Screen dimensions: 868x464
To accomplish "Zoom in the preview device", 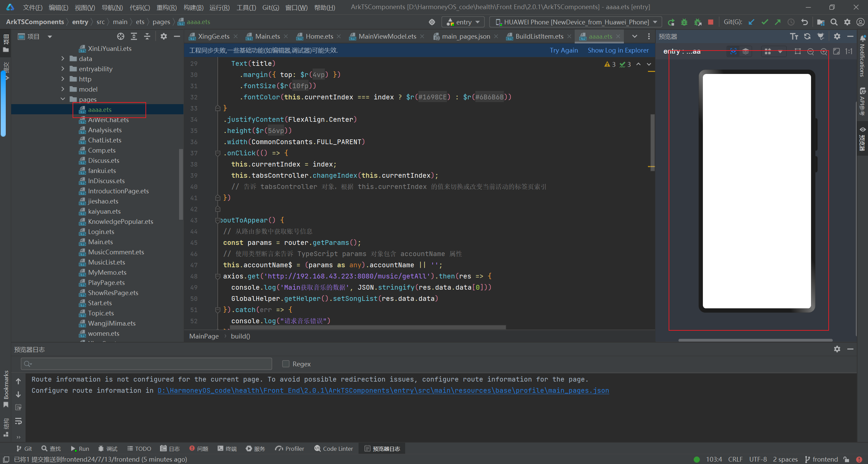I will tap(824, 51).
